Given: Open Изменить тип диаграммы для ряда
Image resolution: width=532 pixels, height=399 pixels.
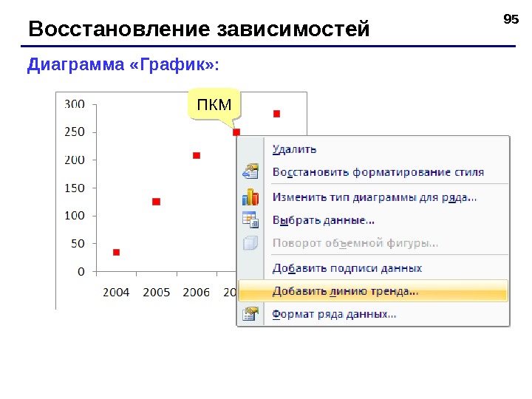Looking at the screenshot, I should tap(375, 197).
